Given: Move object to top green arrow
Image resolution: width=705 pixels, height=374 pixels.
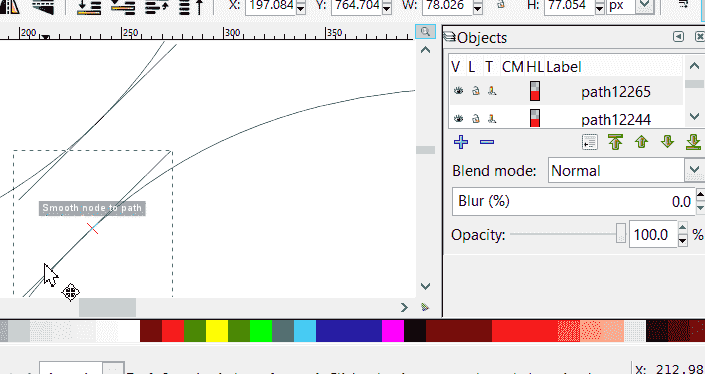Looking at the screenshot, I should click(x=616, y=142).
